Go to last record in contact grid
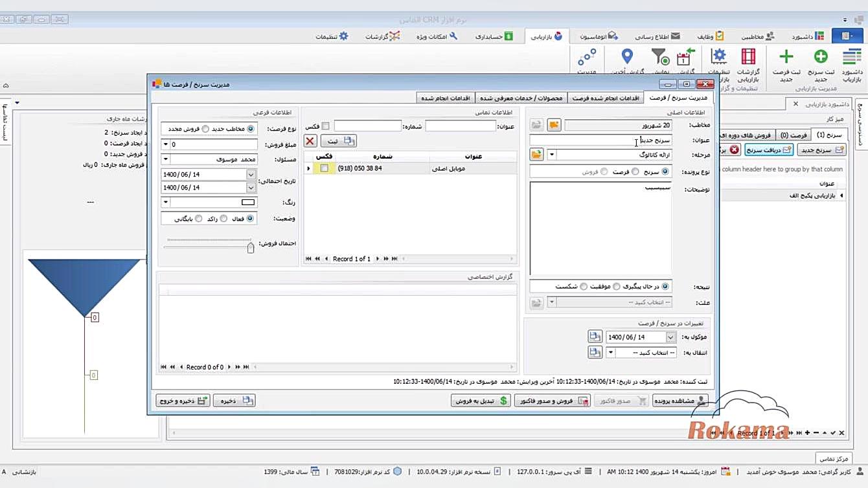The image size is (868, 488). 394,259
